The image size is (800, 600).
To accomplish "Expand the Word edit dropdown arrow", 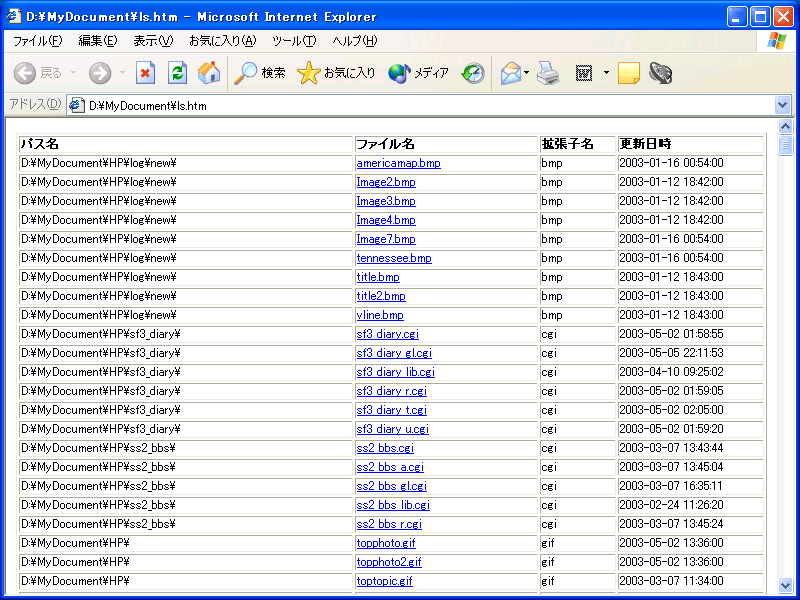I will point(606,73).
